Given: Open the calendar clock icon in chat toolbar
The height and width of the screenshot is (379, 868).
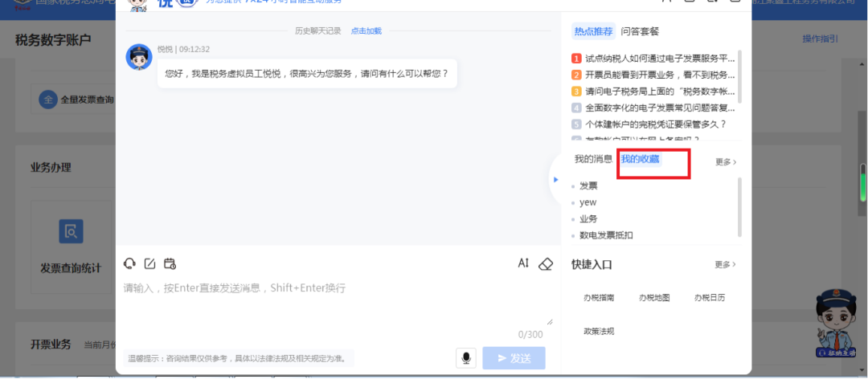Looking at the screenshot, I should tap(170, 263).
